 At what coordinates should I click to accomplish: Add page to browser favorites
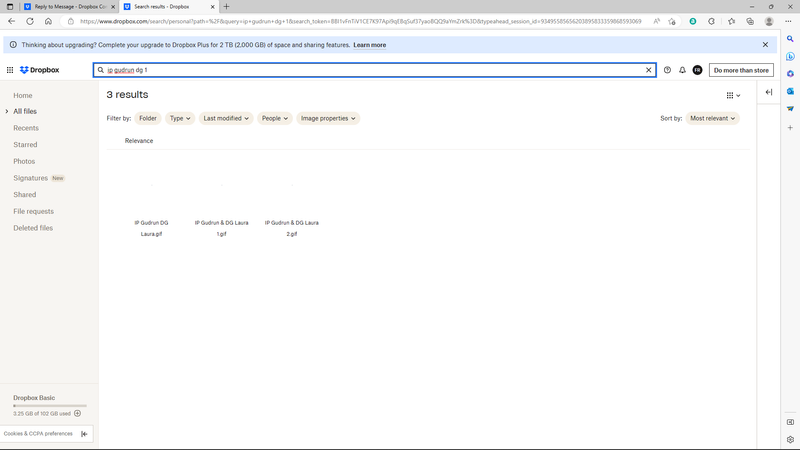pos(672,21)
